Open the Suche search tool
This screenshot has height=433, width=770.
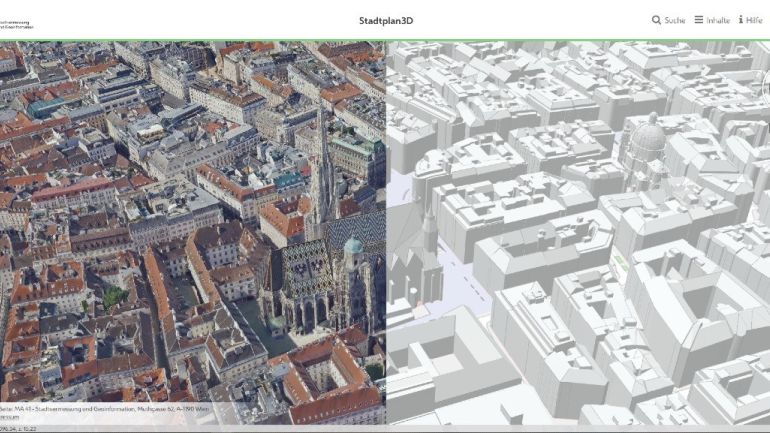coord(668,20)
